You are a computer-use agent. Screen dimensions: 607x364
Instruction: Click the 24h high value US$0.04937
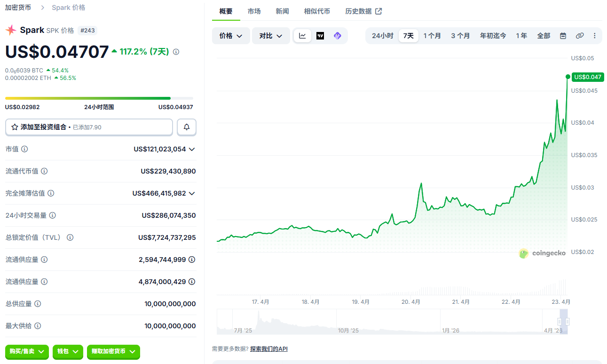click(x=176, y=107)
